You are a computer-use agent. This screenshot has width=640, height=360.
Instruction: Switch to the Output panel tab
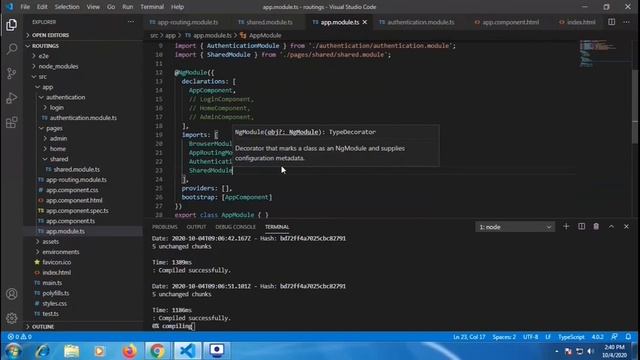pos(196,227)
